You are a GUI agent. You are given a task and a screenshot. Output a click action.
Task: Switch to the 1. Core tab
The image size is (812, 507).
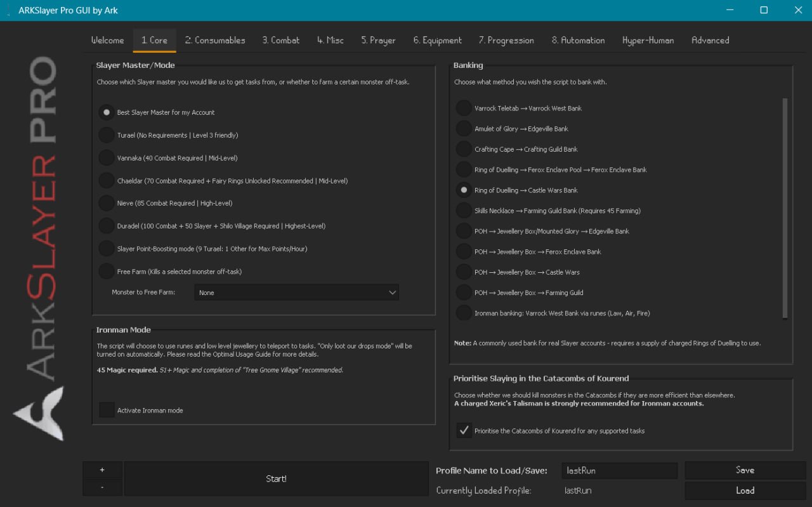tap(154, 40)
